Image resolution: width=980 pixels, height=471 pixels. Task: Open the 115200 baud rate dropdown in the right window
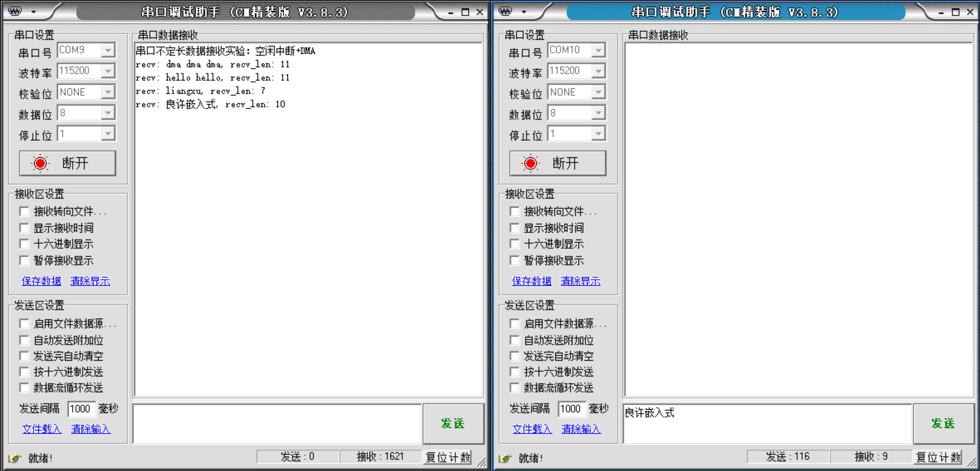pyautogui.click(x=598, y=71)
